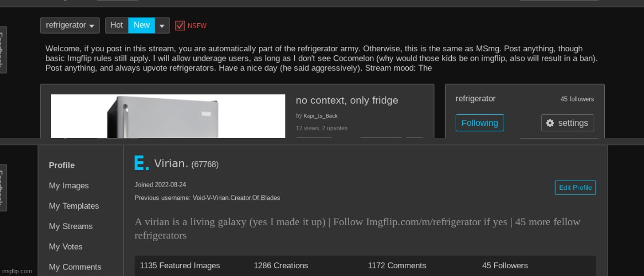The image size is (644, 276).
Task: Click the Following button
Action: (x=479, y=123)
